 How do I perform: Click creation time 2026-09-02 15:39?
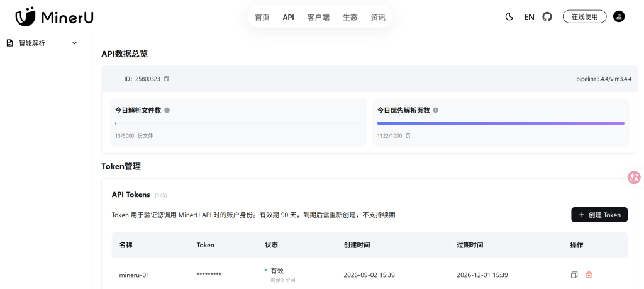[369, 275]
